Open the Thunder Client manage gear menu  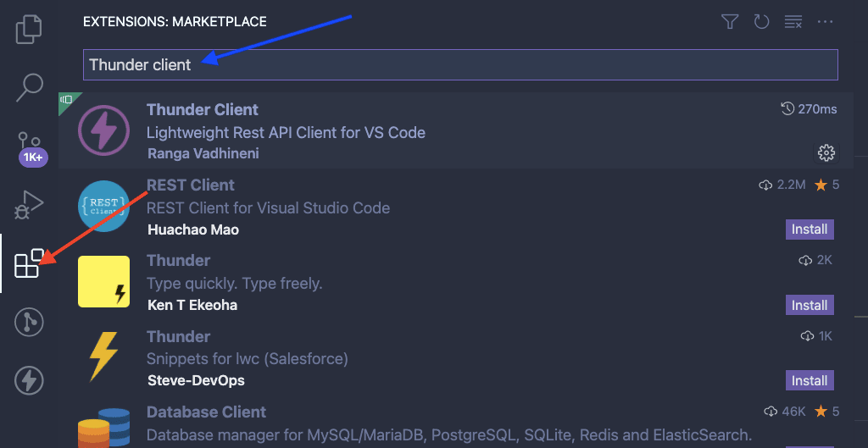(826, 152)
